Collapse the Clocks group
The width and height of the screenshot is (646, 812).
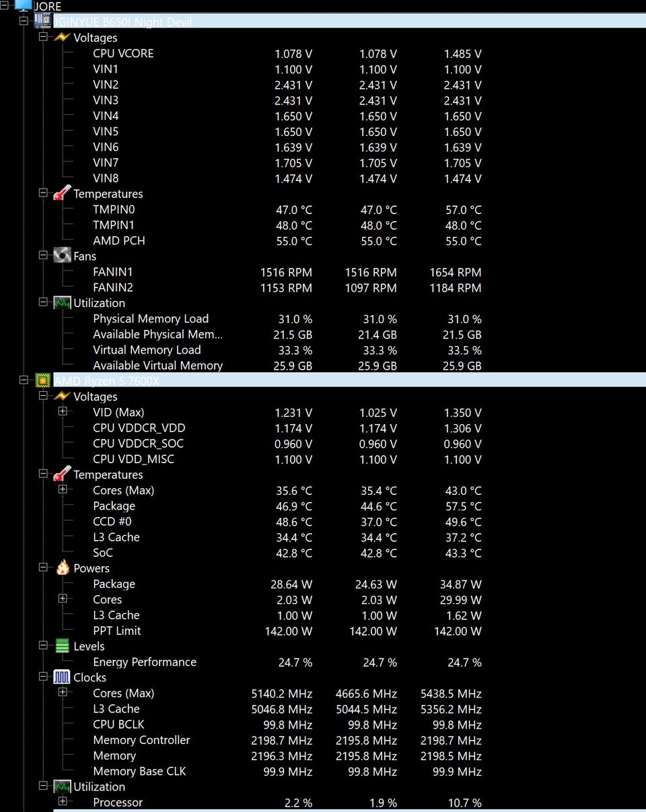(44, 676)
